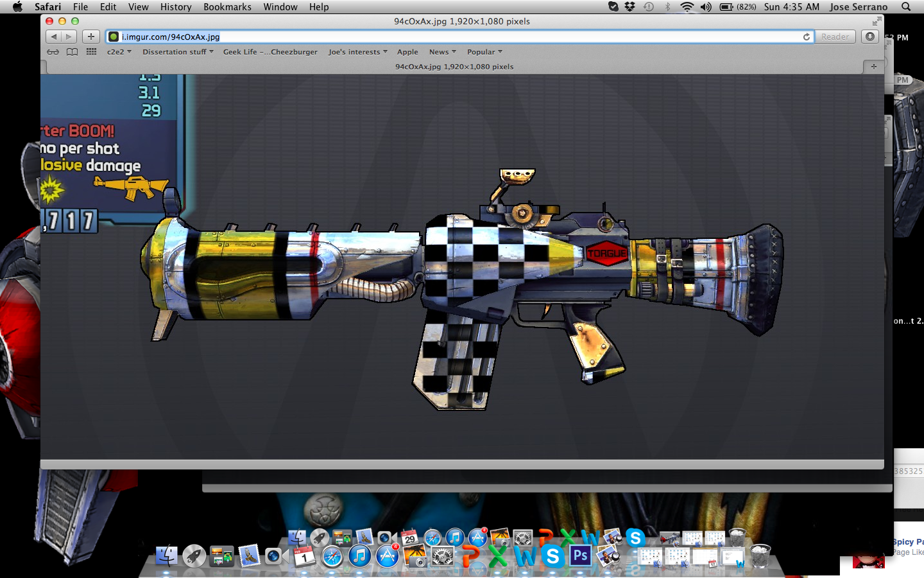Click the Safari compass in the Dock
Image resolution: width=924 pixels, height=578 pixels.
tap(332, 556)
